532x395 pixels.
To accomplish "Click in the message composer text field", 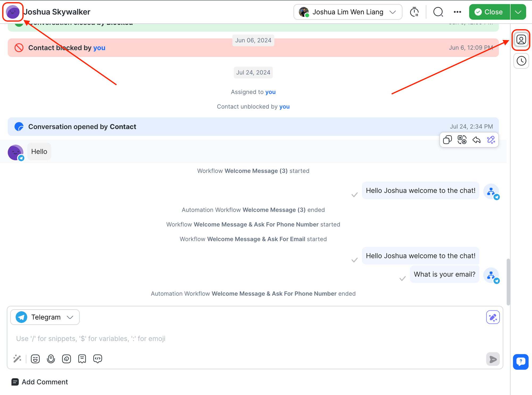I will coord(239,338).
